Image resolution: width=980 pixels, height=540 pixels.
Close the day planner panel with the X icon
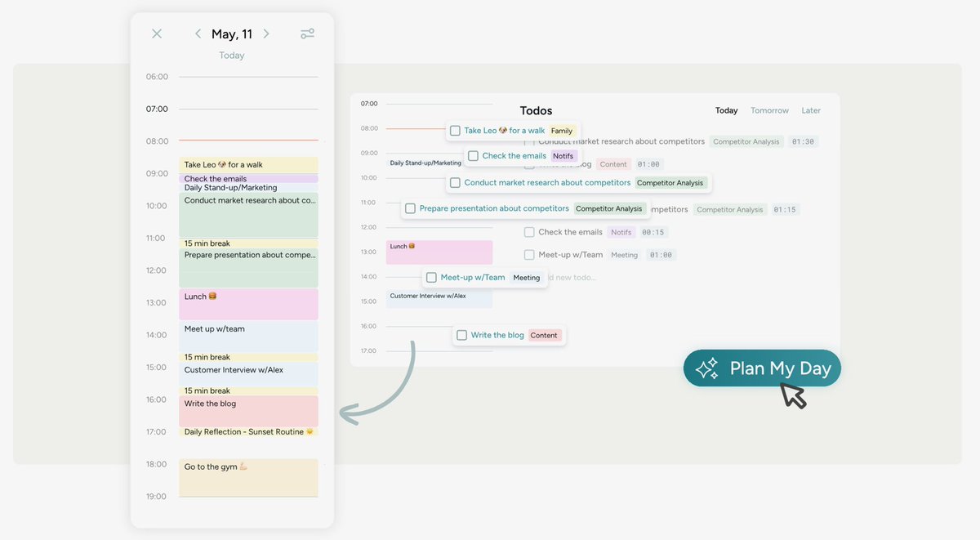157,33
